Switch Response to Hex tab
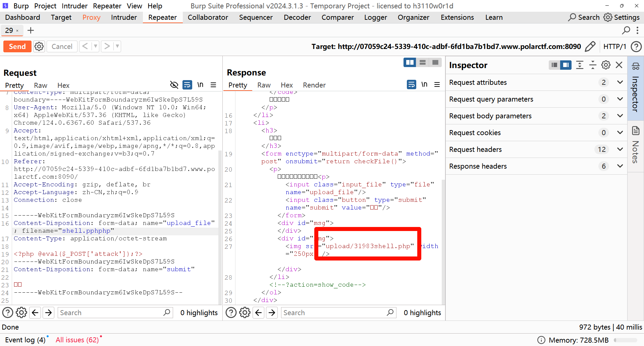Image resolution: width=644 pixels, height=346 pixels. coord(287,85)
